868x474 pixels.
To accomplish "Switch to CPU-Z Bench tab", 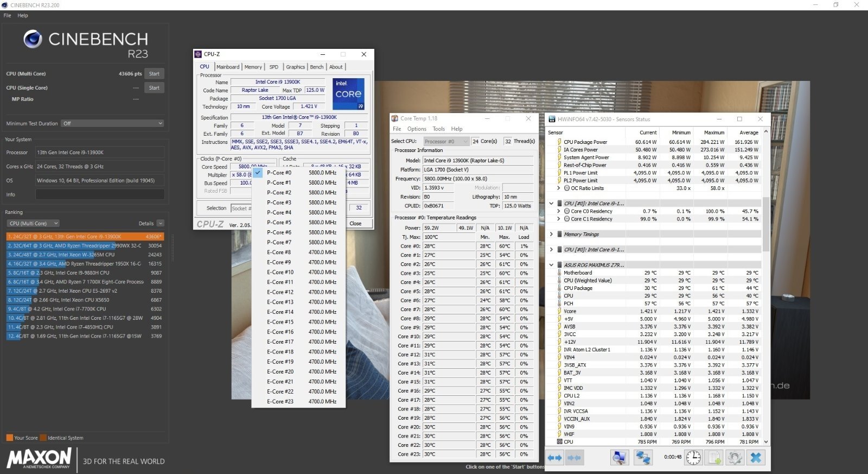I will click(317, 67).
